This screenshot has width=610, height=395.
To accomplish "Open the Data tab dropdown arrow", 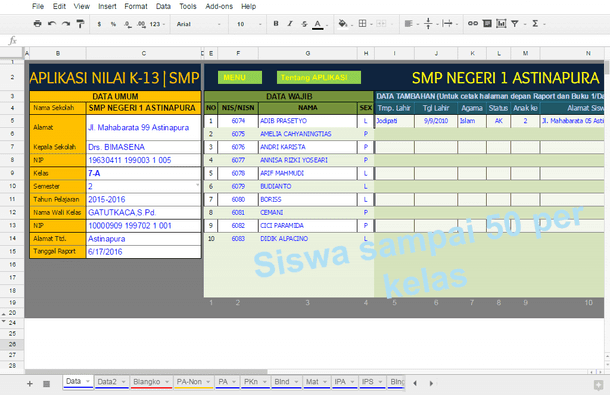I will (88, 381).
